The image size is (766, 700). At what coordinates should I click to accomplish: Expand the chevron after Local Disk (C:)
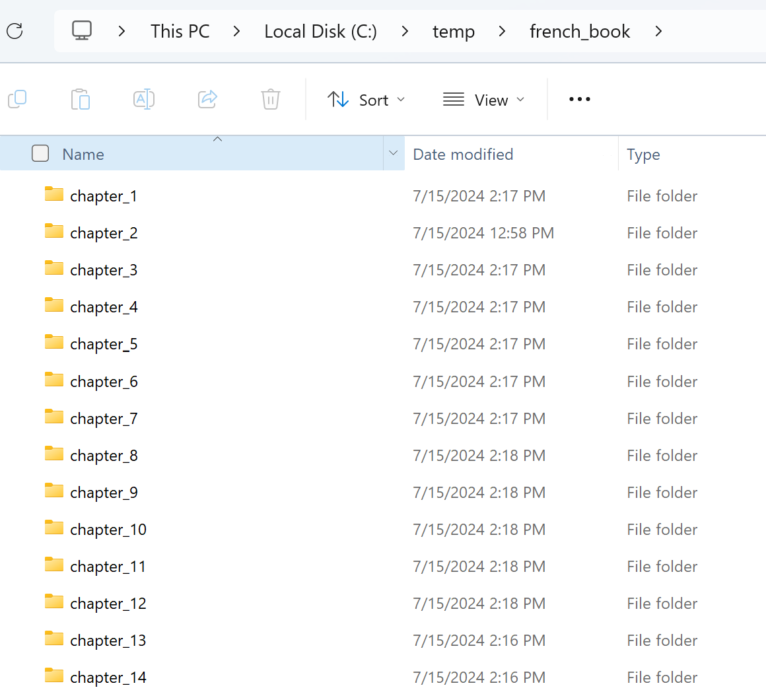click(405, 31)
